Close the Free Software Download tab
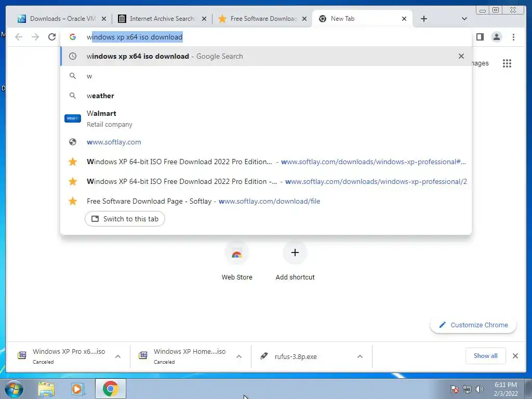Viewport: 532px width, 399px height. coord(304,19)
